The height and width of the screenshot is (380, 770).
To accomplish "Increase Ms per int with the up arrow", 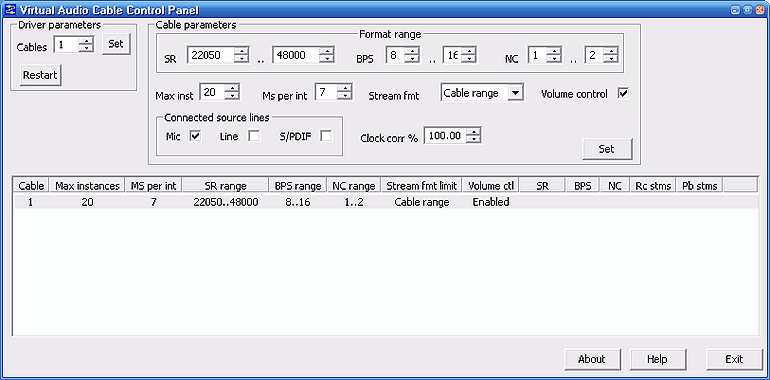I will [345, 88].
